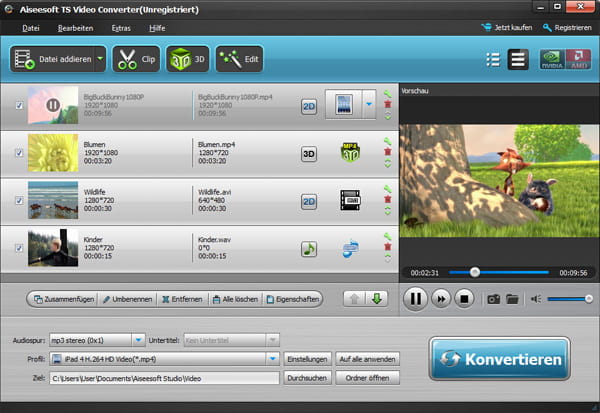Image resolution: width=600 pixels, height=413 pixels.
Task: Select the BigBuckBunny1080P thumbnail
Action: coord(53,105)
